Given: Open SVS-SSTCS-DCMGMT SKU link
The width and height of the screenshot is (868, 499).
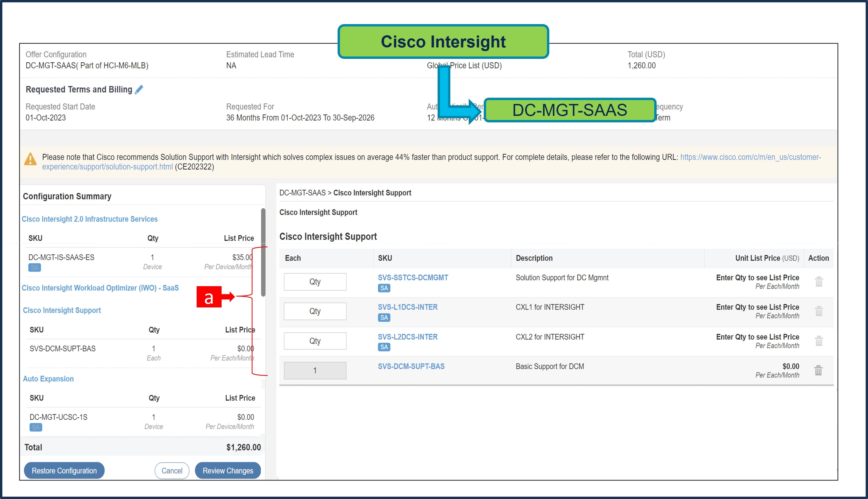Looking at the screenshot, I should (x=413, y=278).
